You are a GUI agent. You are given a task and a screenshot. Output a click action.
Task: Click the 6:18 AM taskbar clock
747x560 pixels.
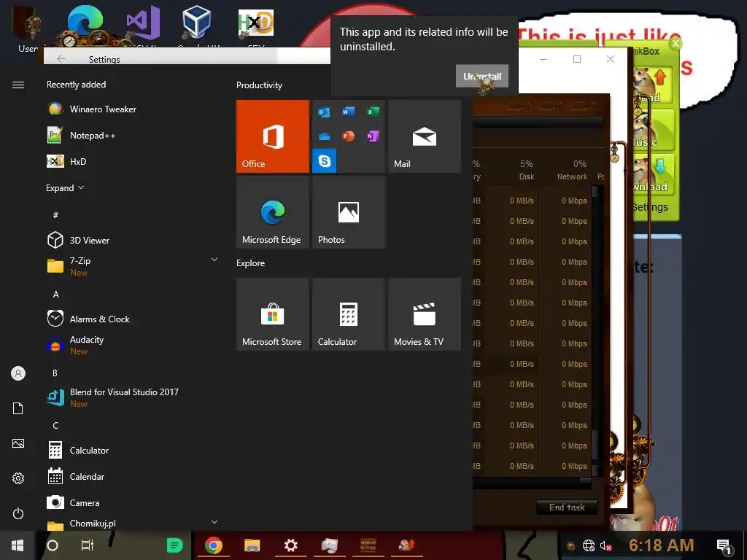661,545
